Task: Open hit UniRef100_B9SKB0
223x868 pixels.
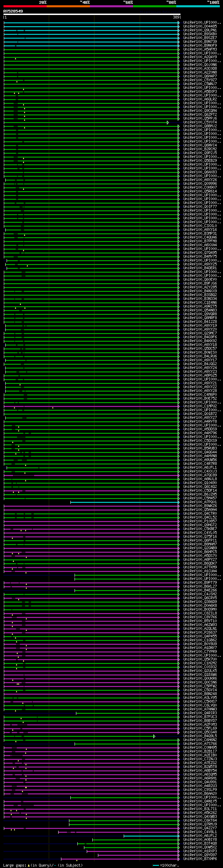Action: coord(200,34)
